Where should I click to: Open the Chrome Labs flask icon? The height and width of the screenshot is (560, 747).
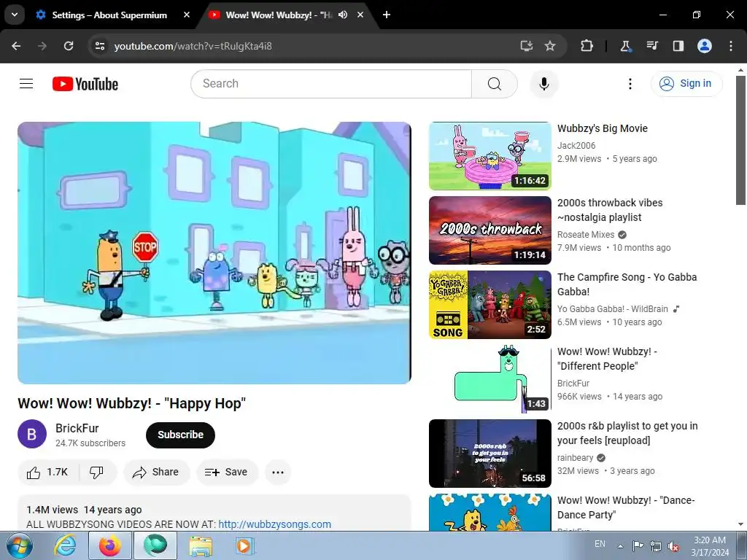(625, 46)
